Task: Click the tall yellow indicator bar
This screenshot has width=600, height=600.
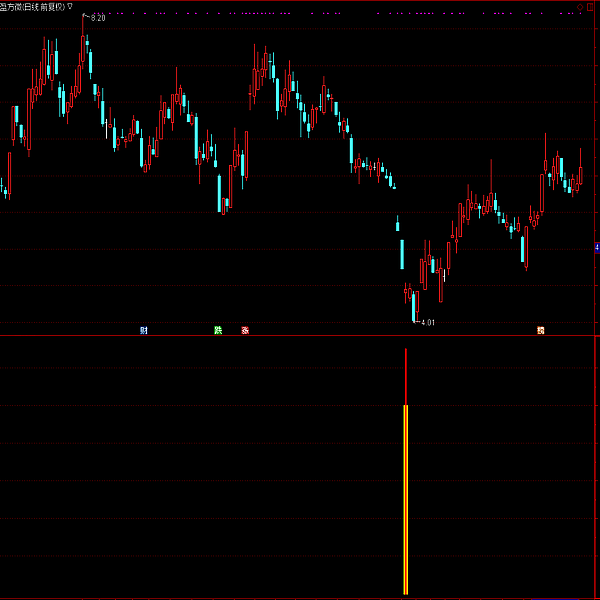Action: (x=405, y=500)
